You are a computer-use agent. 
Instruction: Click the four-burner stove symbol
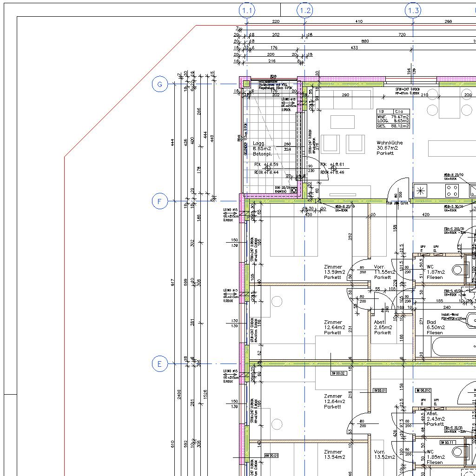tap(452, 190)
